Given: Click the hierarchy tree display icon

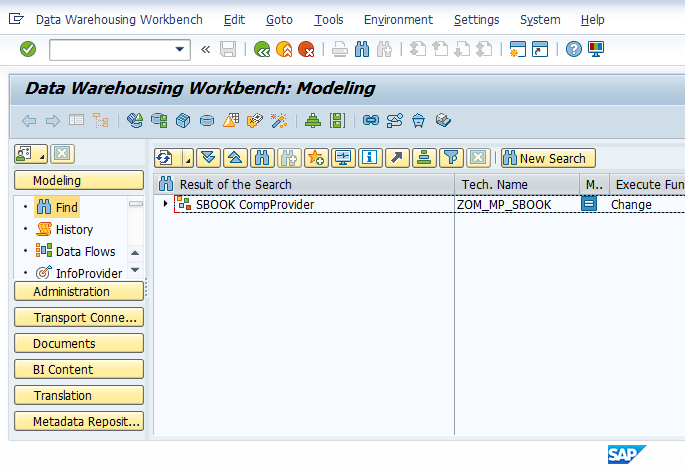Looking at the screenshot, I should point(100,121).
